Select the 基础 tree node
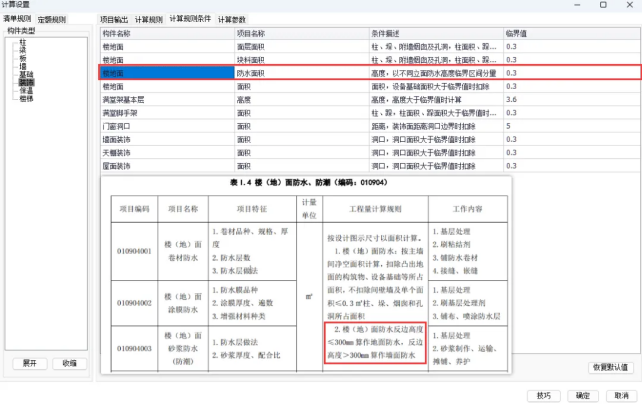The height and width of the screenshot is (404, 642). (26, 75)
